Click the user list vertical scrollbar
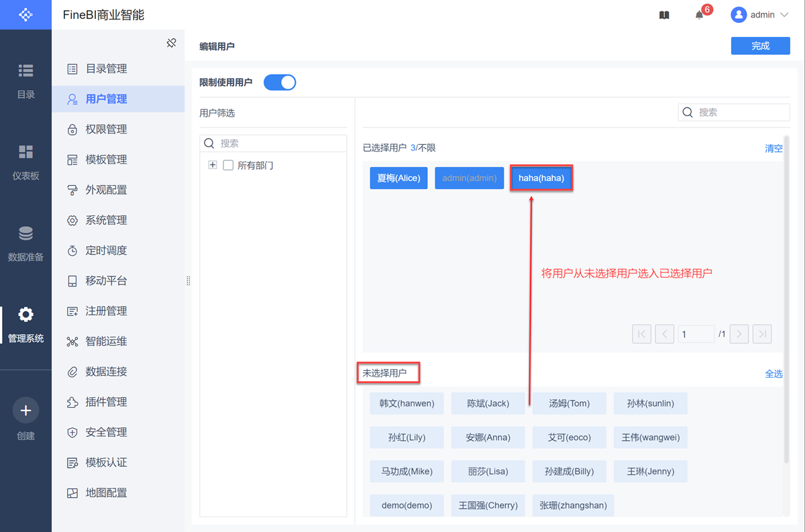 click(x=787, y=299)
